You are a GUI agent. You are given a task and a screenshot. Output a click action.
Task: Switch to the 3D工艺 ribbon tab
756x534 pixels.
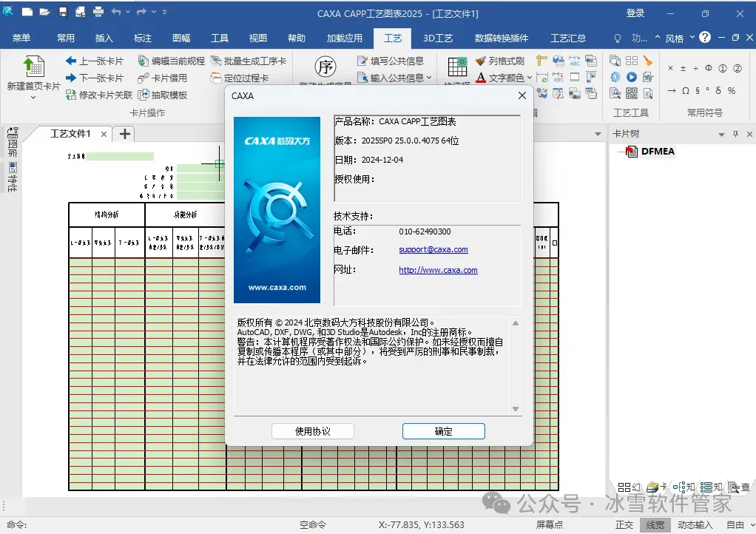click(x=438, y=38)
